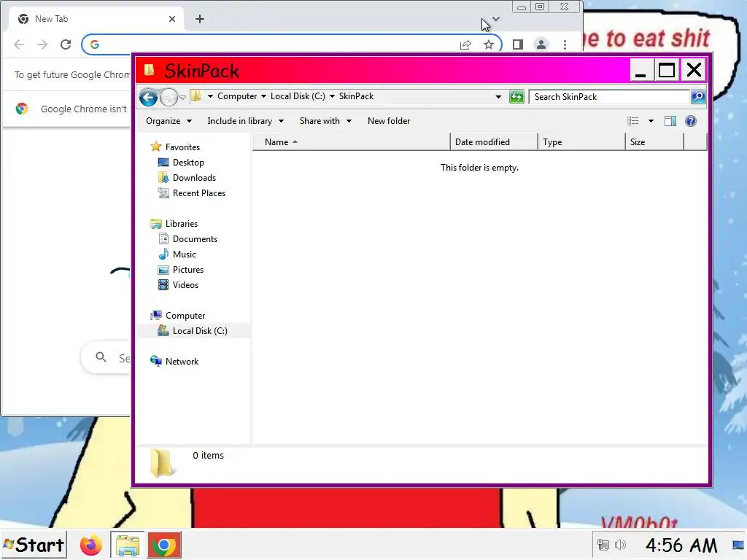Click the folder icon in the address bar
Image resolution: width=747 pixels, height=560 pixels.
pyautogui.click(x=196, y=96)
